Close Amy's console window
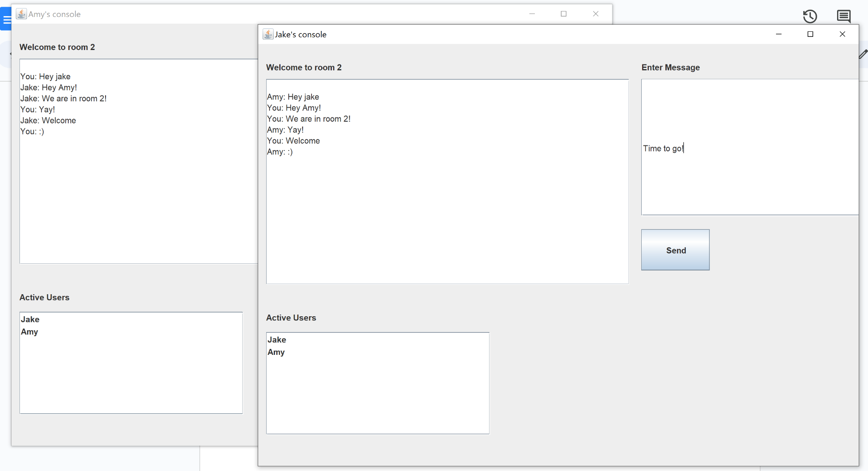Image resolution: width=868 pixels, height=471 pixels. pos(595,14)
